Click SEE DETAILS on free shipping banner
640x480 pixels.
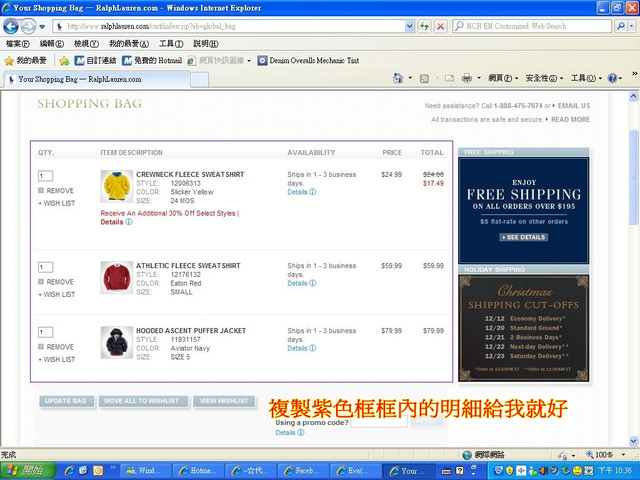point(524,237)
